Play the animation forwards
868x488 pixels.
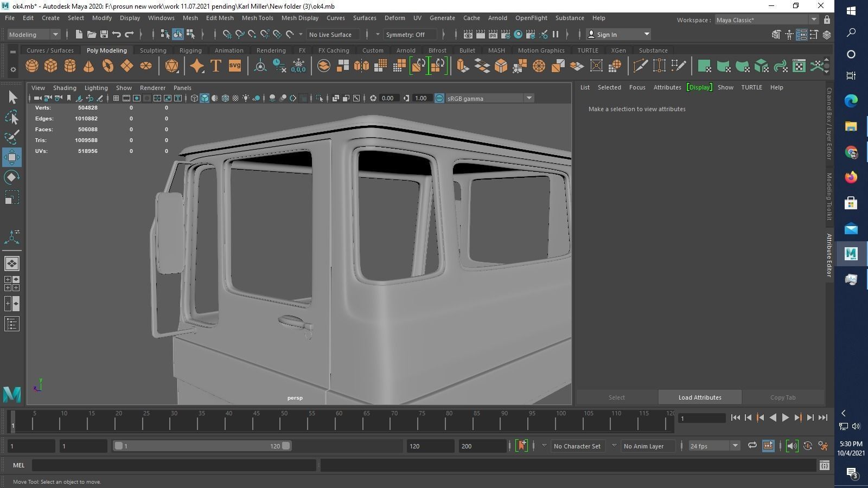[x=786, y=418]
